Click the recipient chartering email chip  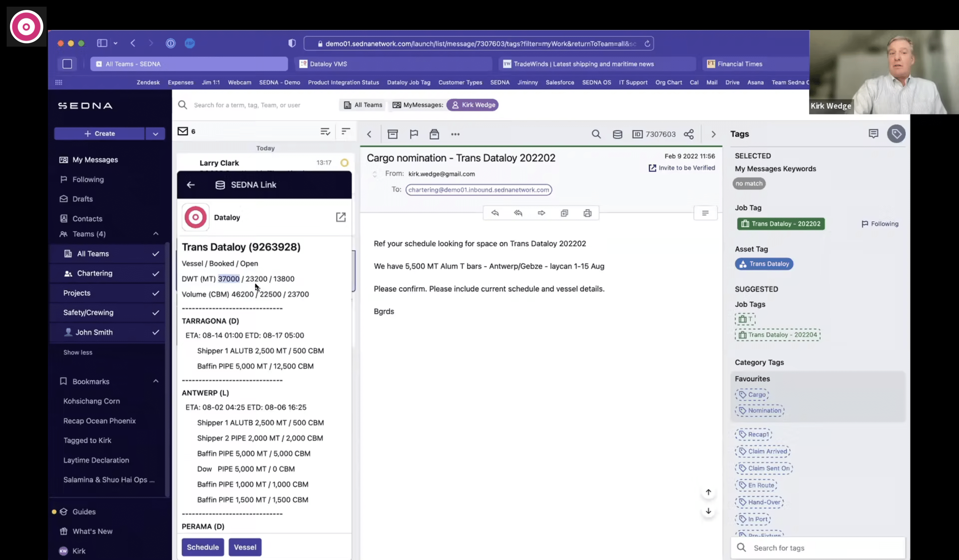(x=479, y=190)
